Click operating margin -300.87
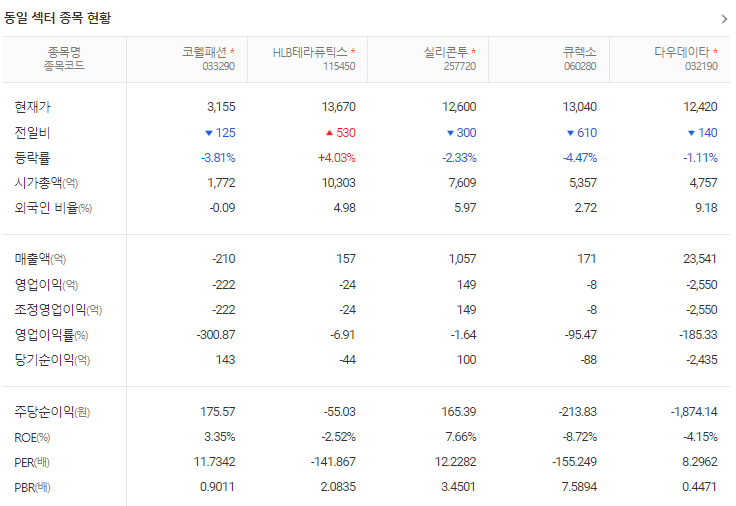736x506 pixels. [x=216, y=335]
